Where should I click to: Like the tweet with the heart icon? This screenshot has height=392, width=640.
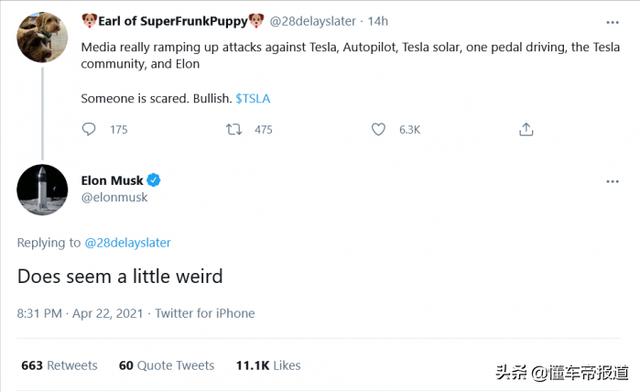(378, 129)
